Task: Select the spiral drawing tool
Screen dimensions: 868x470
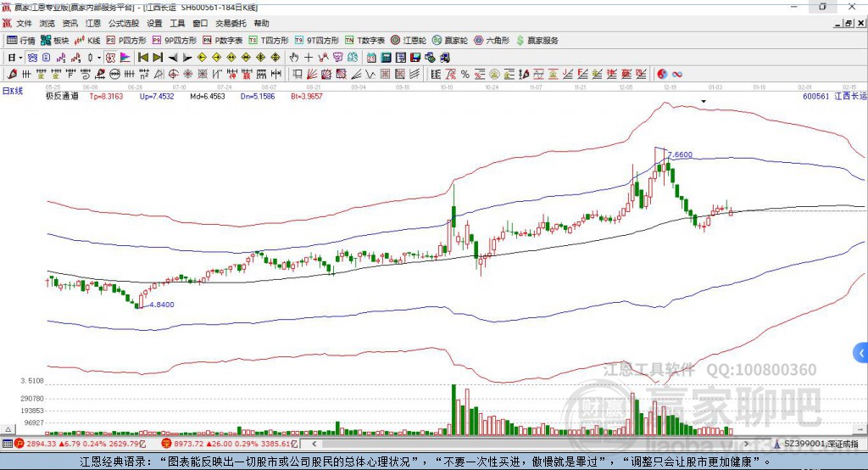Action: (x=86, y=74)
